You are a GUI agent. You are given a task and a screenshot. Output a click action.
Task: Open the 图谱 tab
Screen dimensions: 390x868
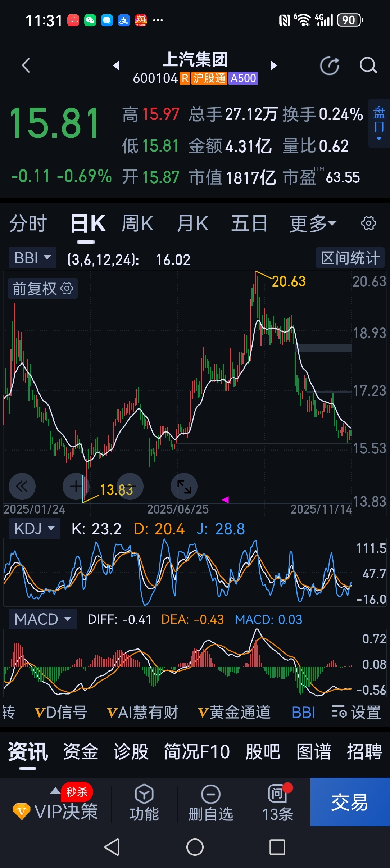point(314,751)
